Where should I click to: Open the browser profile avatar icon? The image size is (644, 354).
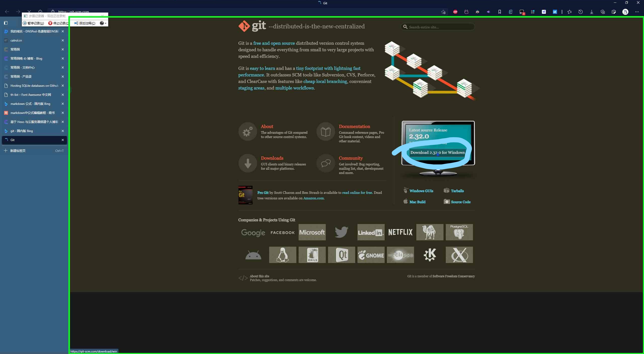[626, 12]
